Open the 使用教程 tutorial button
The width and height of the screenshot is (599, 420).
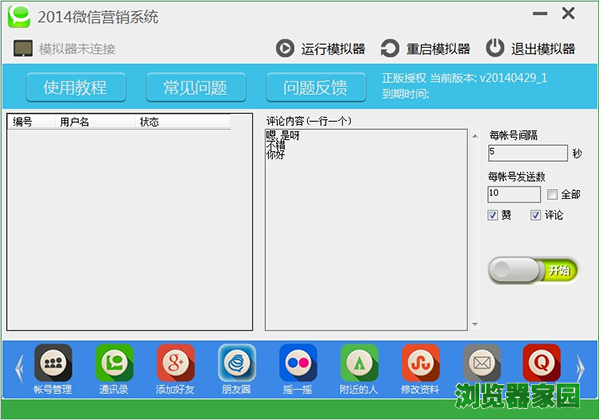tap(76, 87)
